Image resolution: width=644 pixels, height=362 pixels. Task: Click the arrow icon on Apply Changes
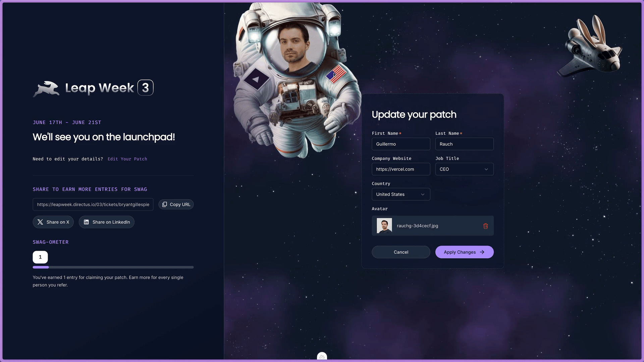482,252
